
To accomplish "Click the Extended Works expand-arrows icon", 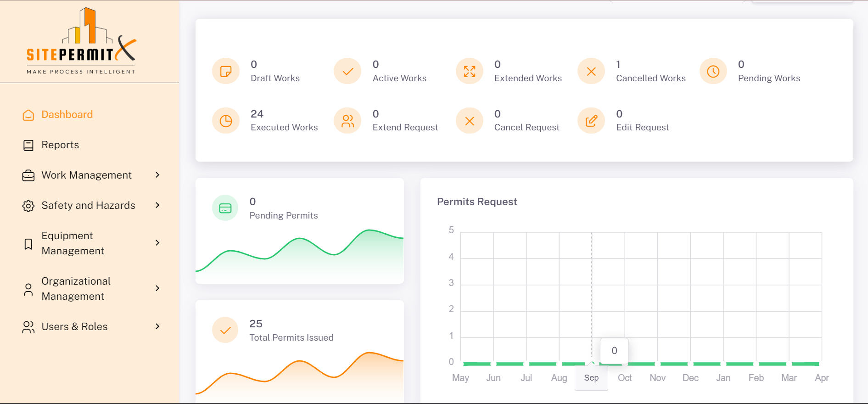I will 470,71.
